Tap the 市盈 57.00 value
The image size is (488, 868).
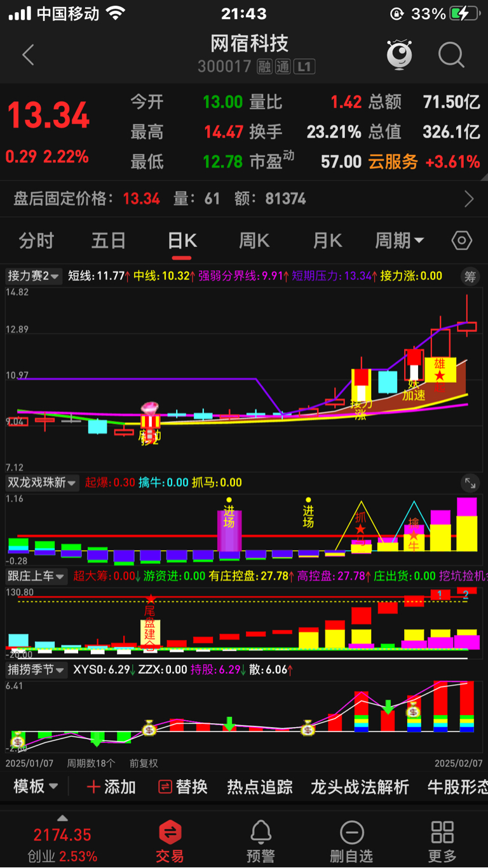341,162
